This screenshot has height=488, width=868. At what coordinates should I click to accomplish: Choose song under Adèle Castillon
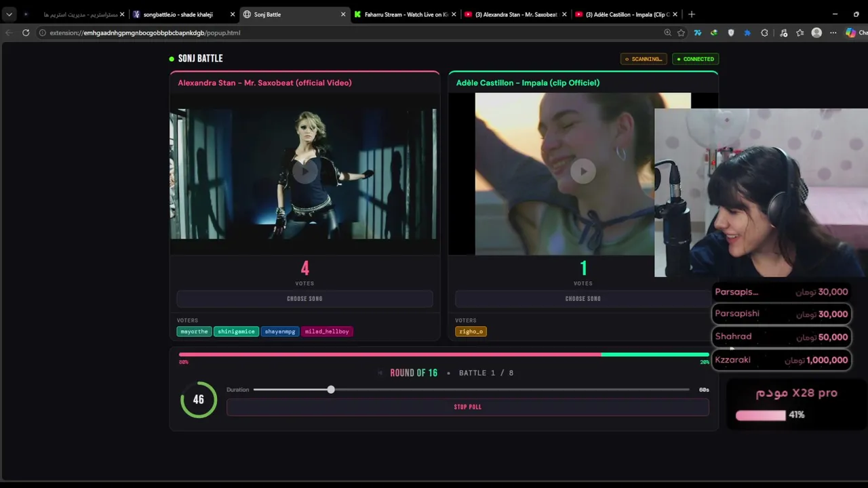tap(583, 299)
